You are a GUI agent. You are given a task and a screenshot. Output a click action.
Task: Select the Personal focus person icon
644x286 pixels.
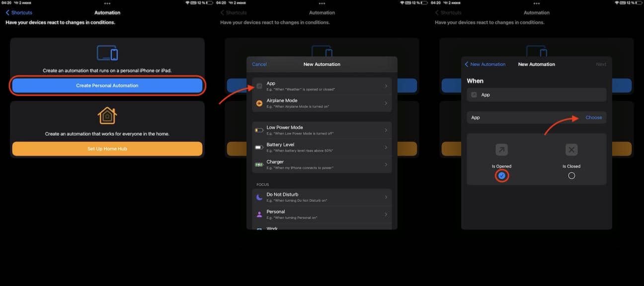[x=259, y=214]
